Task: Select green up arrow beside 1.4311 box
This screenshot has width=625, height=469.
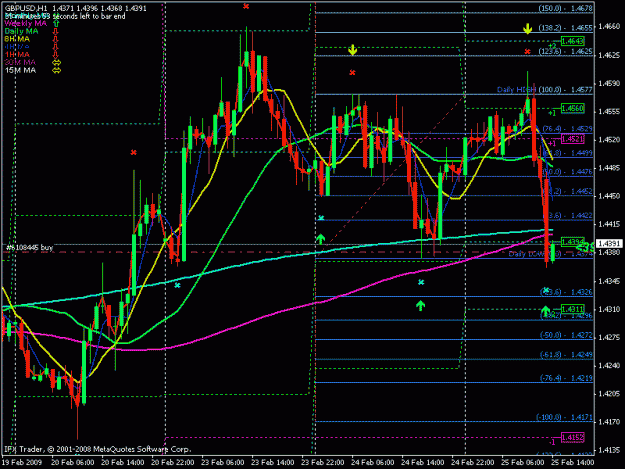Action: [546, 311]
